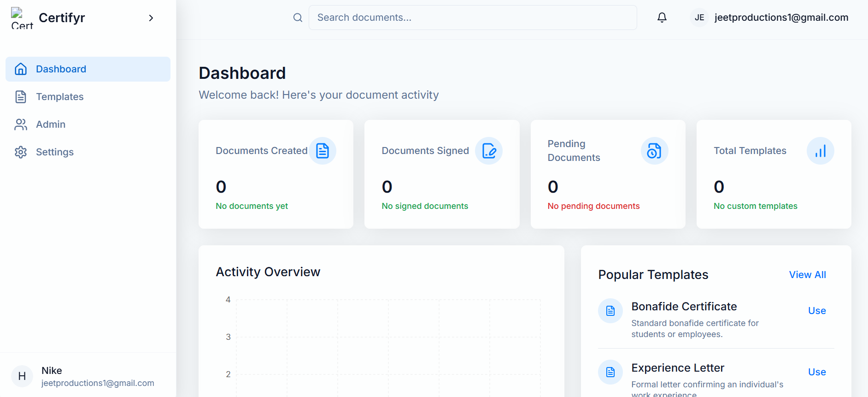Focus the Search documents input field
This screenshot has height=397, width=868.
472,18
